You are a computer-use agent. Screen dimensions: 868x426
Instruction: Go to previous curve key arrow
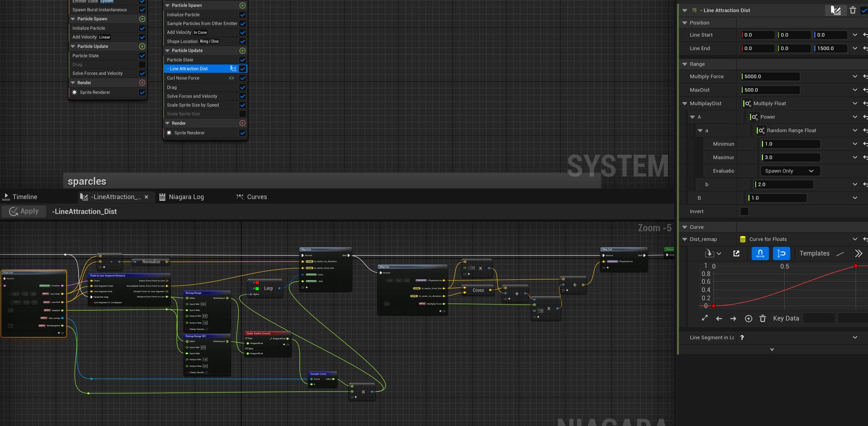coord(719,318)
